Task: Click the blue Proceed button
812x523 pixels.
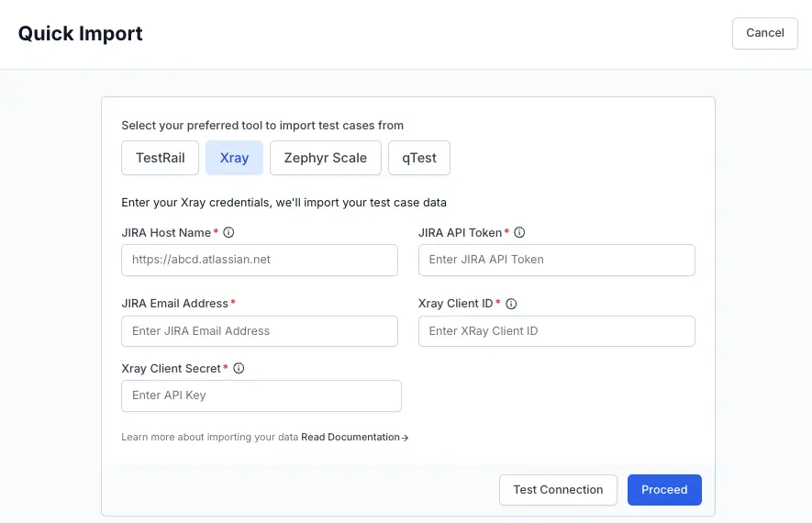Action: [664, 490]
